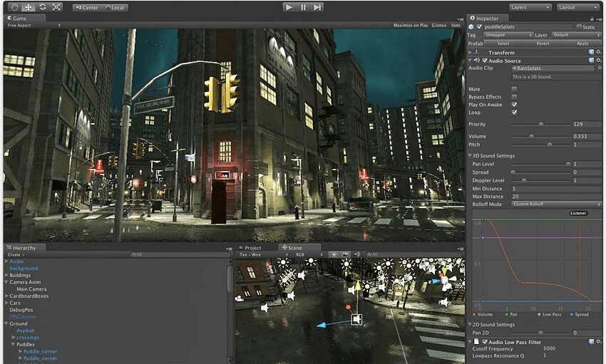Select the Move (translate) tool
Screen dimensions: 606x364
(x=29, y=7)
